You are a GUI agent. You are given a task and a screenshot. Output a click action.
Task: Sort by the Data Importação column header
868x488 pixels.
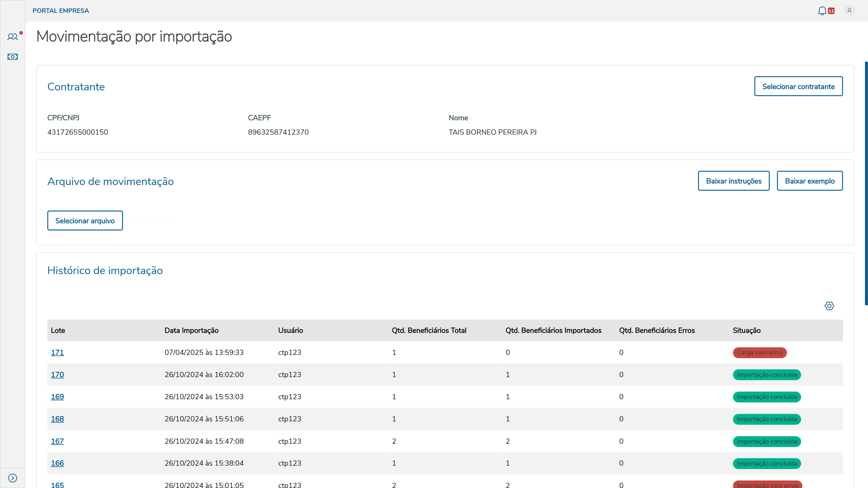coord(191,330)
